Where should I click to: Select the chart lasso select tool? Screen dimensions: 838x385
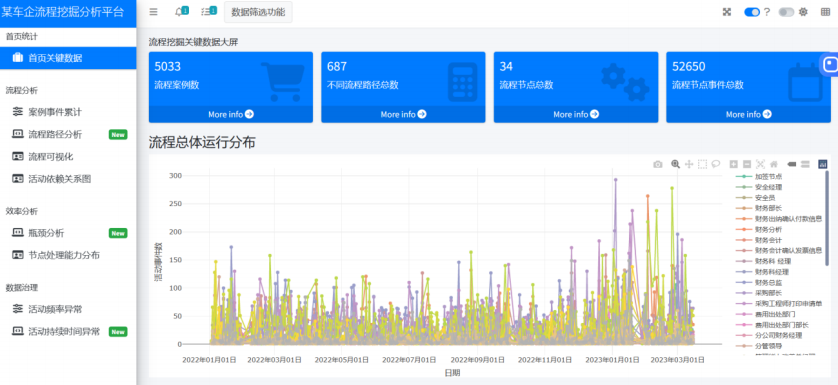click(x=716, y=164)
